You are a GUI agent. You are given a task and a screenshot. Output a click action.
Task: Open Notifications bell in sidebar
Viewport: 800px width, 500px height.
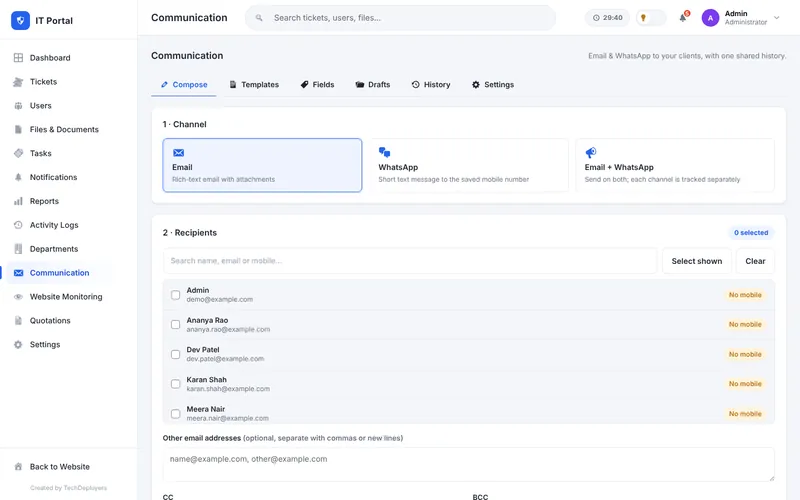click(18, 177)
